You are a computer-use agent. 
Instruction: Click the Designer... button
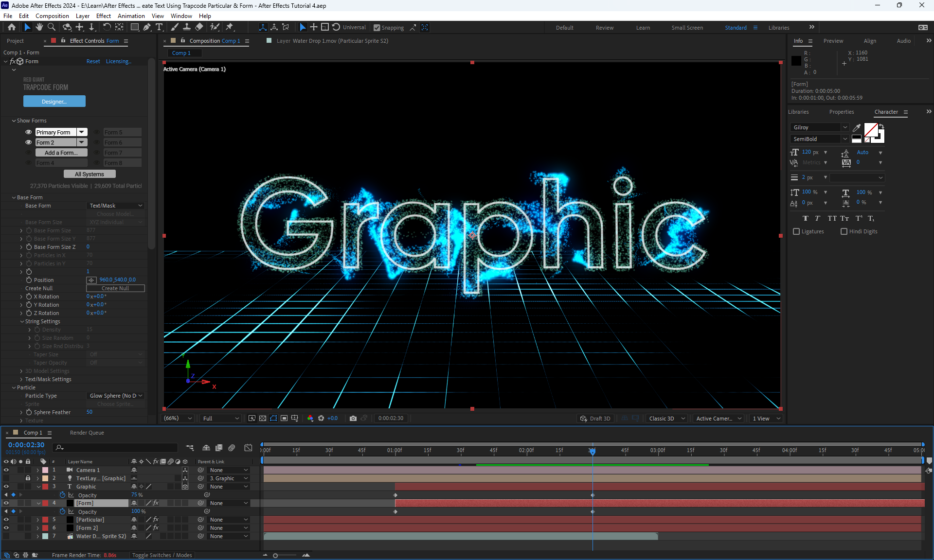pyautogui.click(x=54, y=101)
